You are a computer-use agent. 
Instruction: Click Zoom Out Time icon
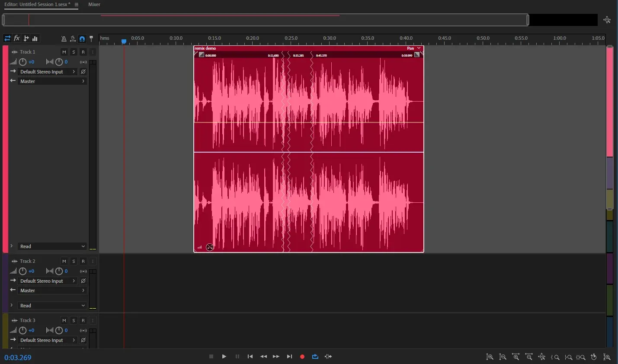point(529,357)
